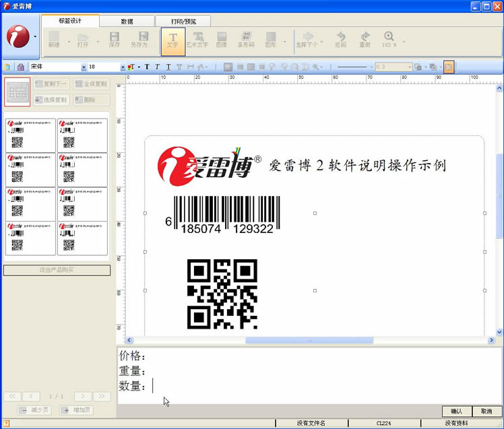
Task: Expand the dropdown arrow beside 新建
Action: click(x=69, y=42)
